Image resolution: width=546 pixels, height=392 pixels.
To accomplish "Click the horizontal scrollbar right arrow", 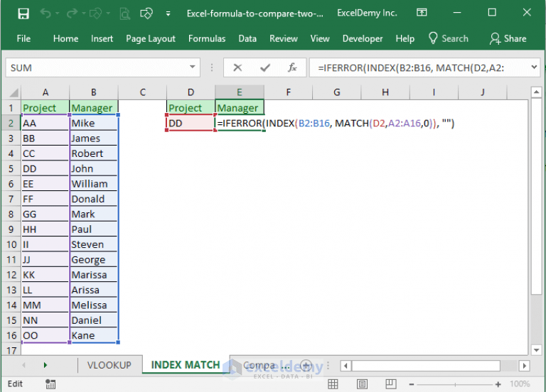I will click(x=524, y=366).
